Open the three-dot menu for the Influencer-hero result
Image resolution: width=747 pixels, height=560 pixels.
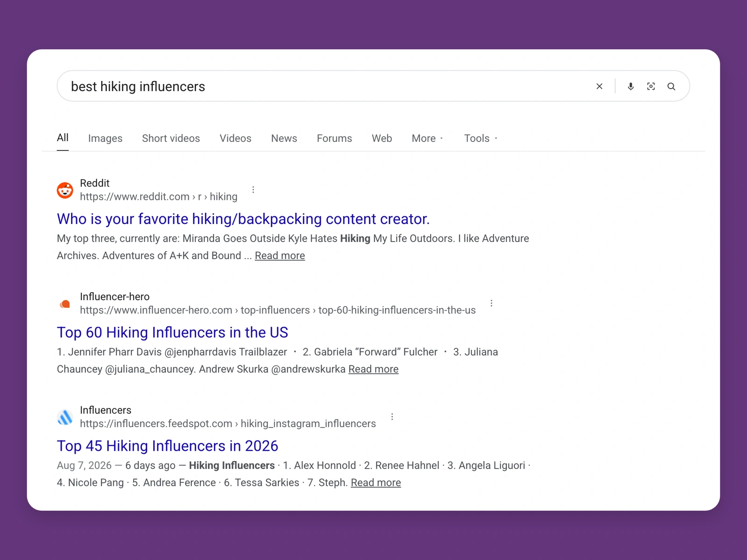coord(491,303)
